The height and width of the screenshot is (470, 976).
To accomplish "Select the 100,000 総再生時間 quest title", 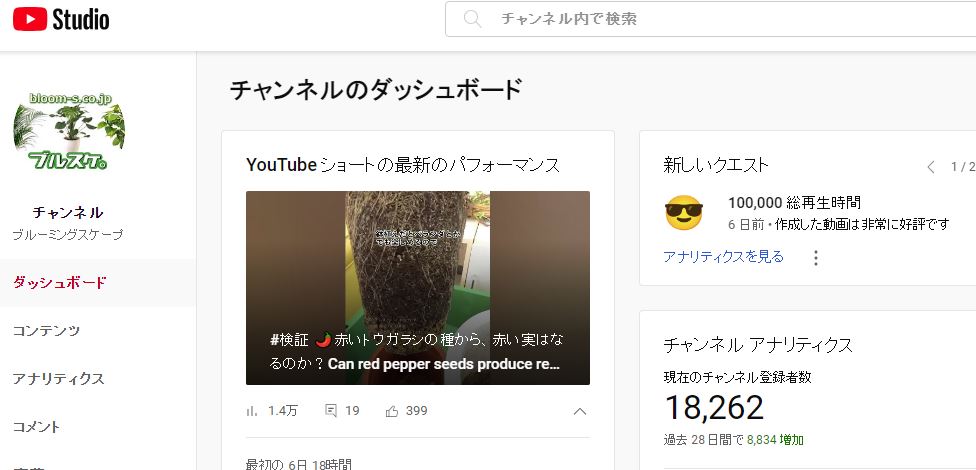I will 795,202.
